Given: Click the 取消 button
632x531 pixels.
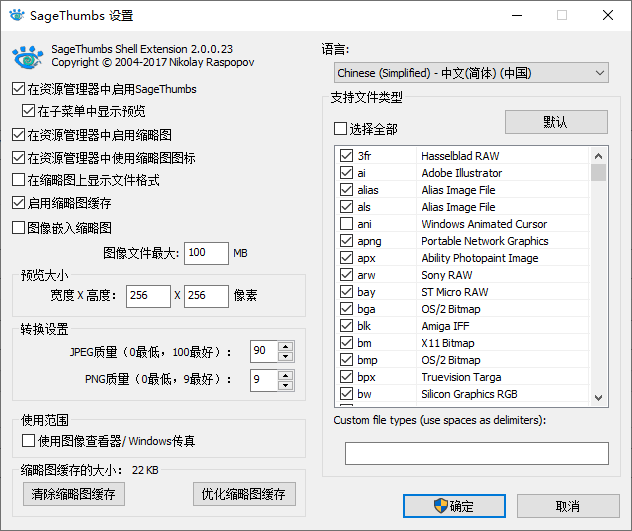Looking at the screenshot, I should [x=567, y=506].
